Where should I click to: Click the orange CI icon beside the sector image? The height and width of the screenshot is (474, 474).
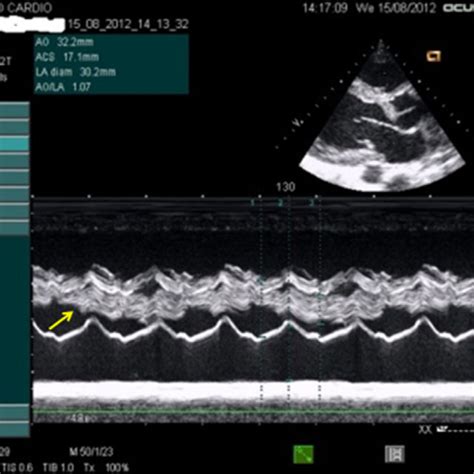pos(434,56)
